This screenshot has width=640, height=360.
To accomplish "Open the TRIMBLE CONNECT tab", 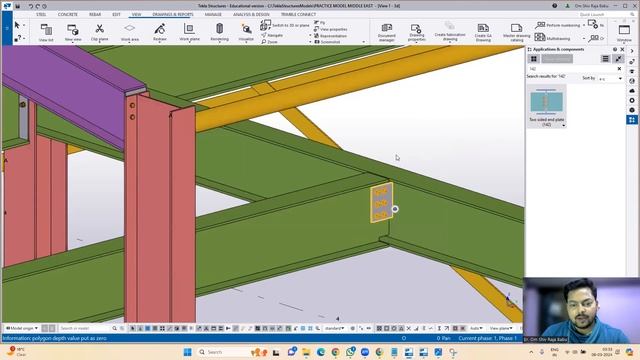I will 298,14.
